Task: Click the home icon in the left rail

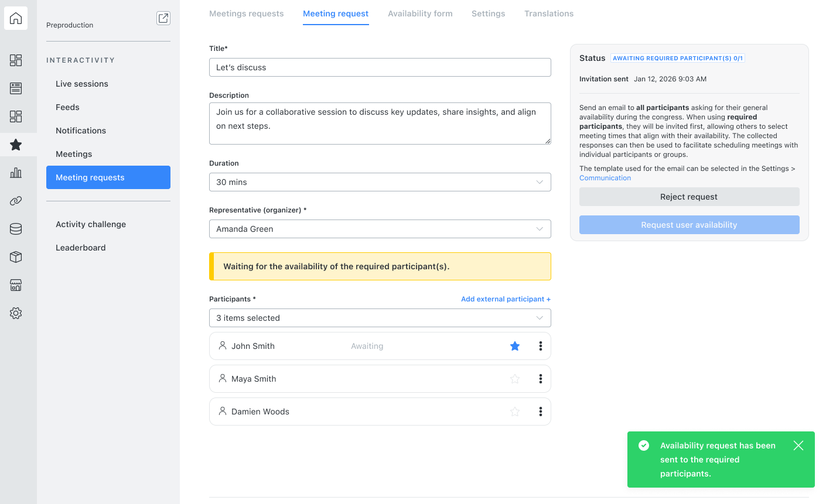Action: pyautogui.click(x=16, y=18)
